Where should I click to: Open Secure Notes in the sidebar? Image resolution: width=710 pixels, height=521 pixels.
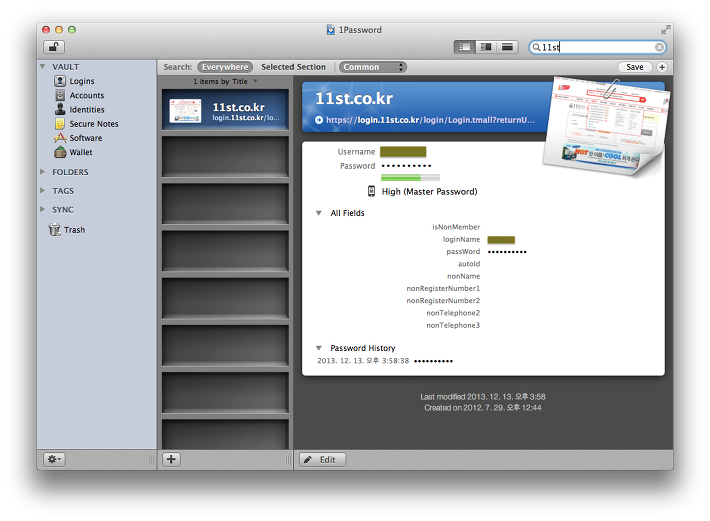(x=94, y=124)
